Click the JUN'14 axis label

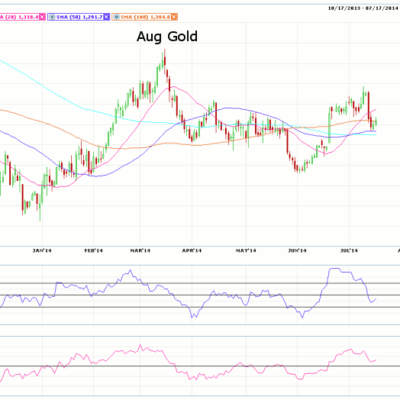(x=297, y=251)
